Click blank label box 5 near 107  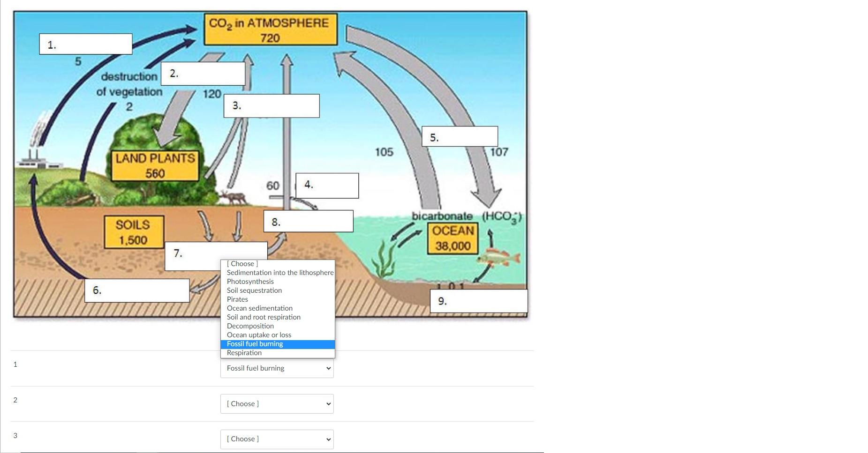[460, 136]
